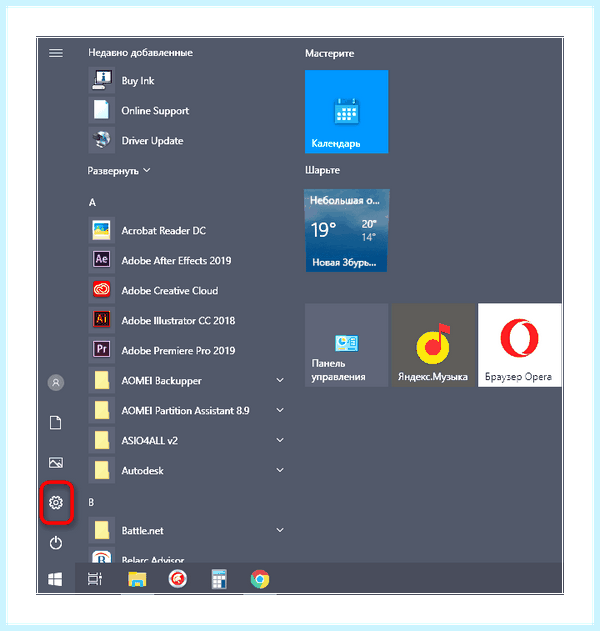The height and width of the screenshot is (631, 600).
Task: Launch Buy Ink from recently added
Action: coord(187,81)
